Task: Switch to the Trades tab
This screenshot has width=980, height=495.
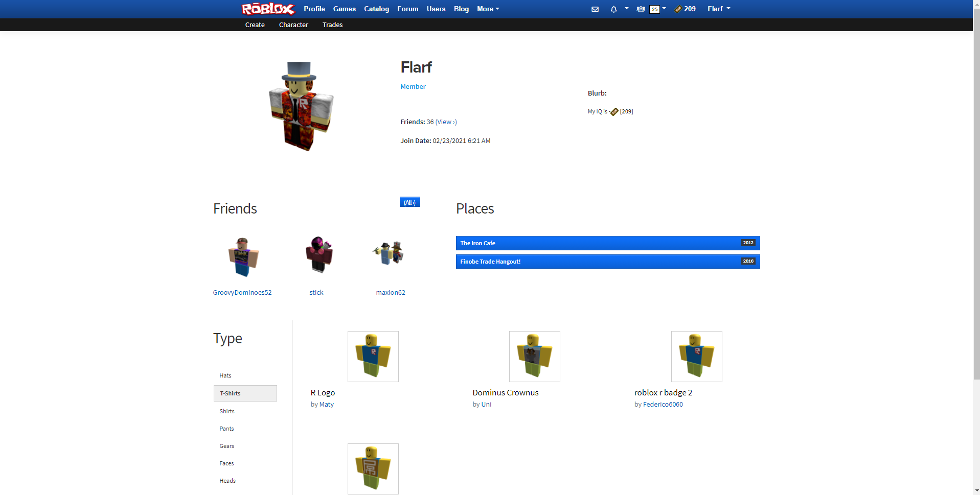Action: [x=332, y=25]
